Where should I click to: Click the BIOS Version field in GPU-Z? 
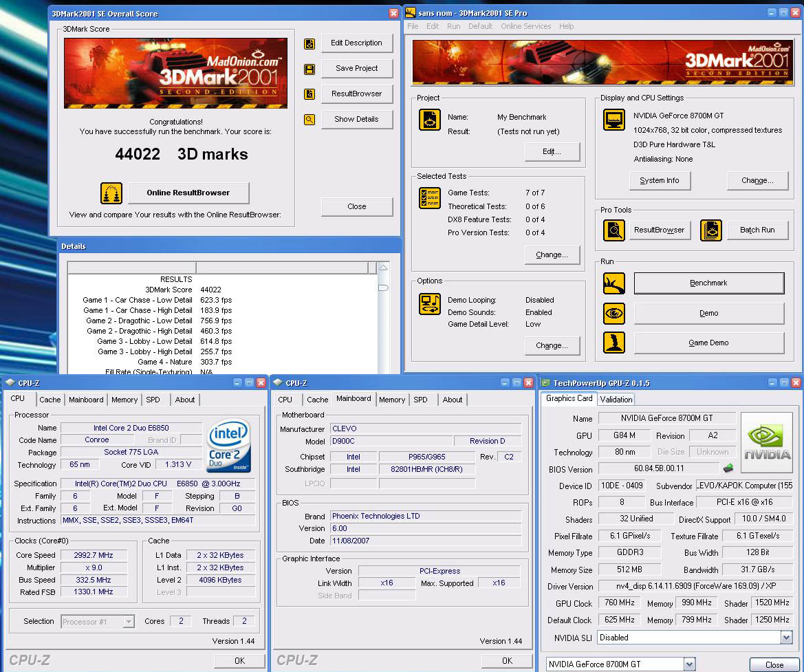coord(659,468)
